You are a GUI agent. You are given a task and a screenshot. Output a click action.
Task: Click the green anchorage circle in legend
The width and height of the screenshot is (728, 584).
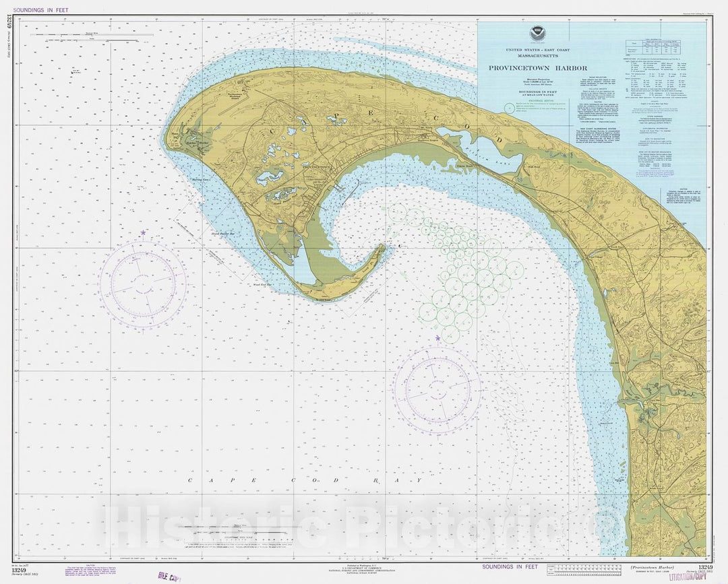point(509,106)
